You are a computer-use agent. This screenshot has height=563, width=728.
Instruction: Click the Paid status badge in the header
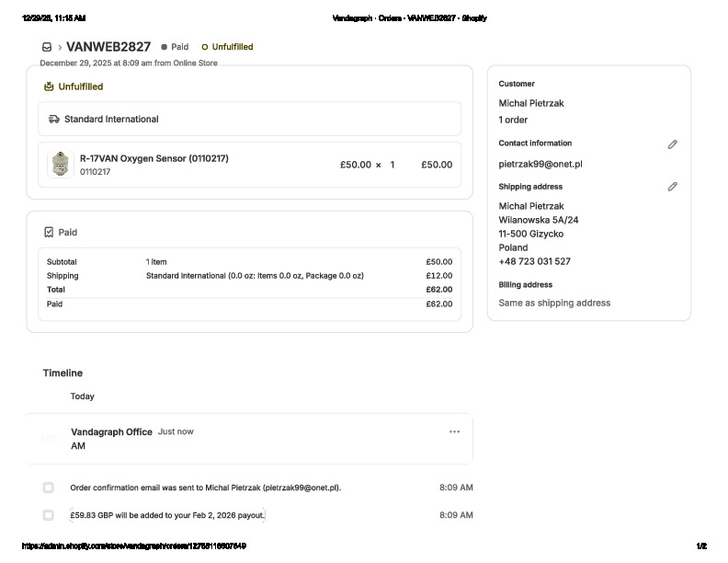click(x=175, y=47)
